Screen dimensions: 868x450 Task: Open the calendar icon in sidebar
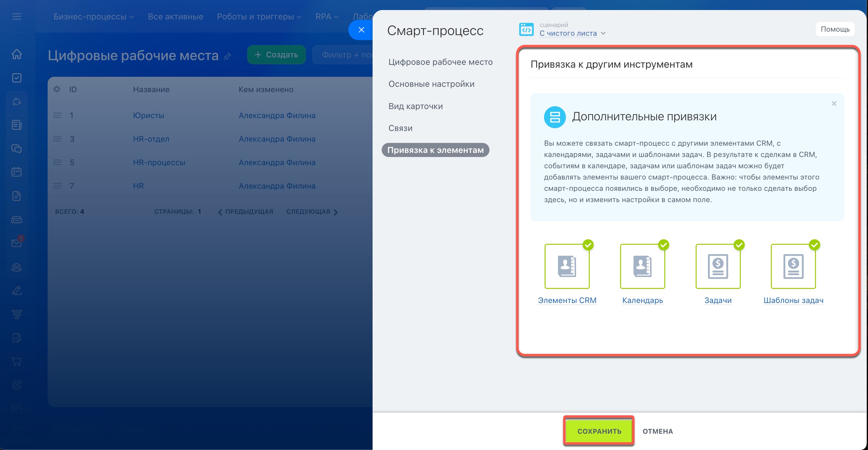point(17,172)
